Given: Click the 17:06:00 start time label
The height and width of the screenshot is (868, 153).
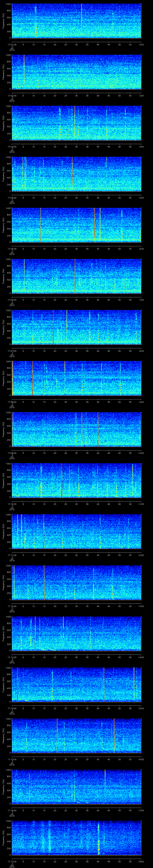Looking at the screenshot, I should pyautogui.click(x=12, y=300).
